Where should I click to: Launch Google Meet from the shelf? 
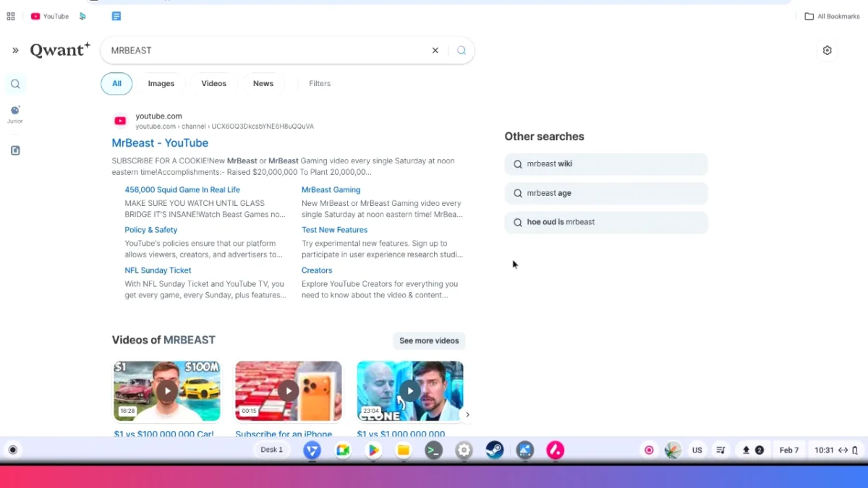[x=343, y=450]
